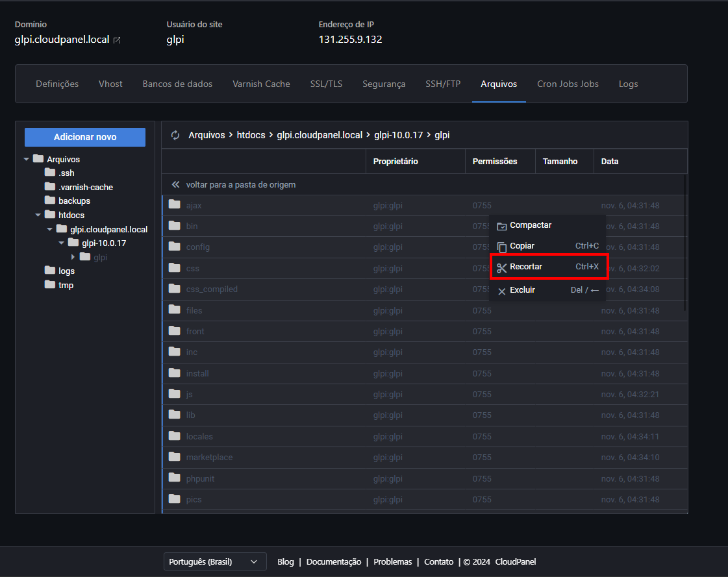Collapse the glpi.cloudpanel.local tree node

pyautogui.click(x=49, y=229)
